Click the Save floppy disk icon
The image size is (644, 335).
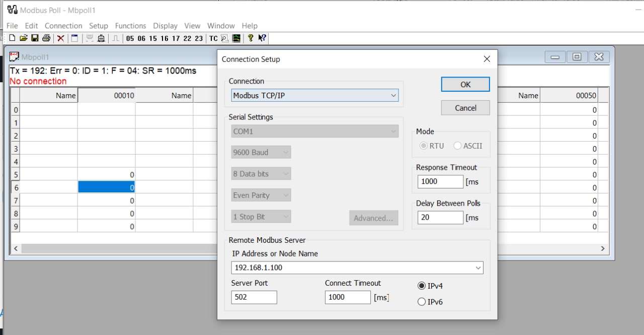(x=35, y=38)
